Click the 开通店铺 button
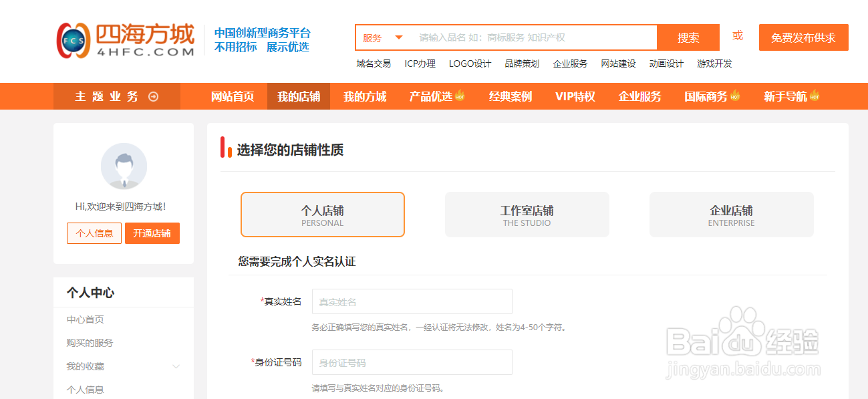Viewport: 868px width, 399px height. point(152,233)
